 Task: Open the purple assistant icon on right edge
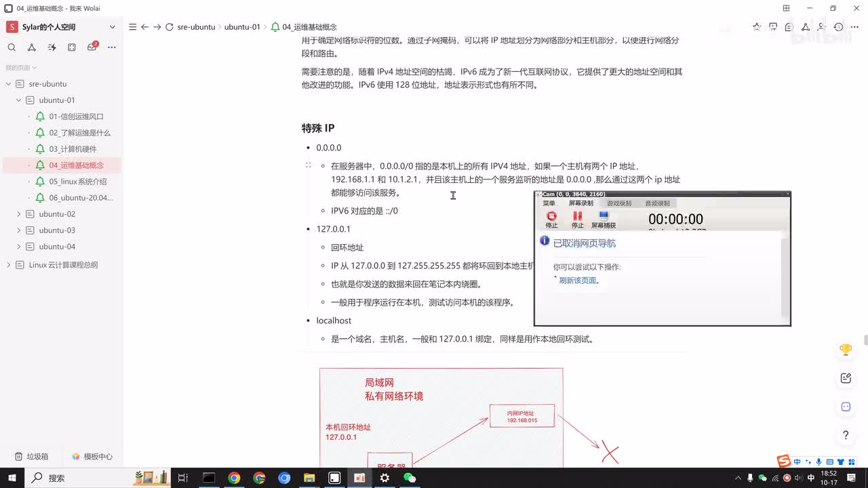pos(846,407)
